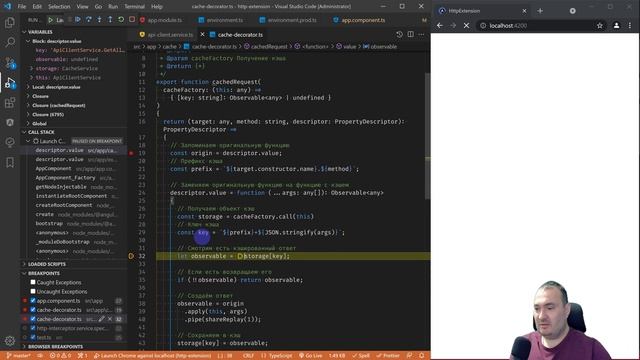The image size is (640, 360).
Task: Click Prettier in the status bar
Action: (388, 356)
